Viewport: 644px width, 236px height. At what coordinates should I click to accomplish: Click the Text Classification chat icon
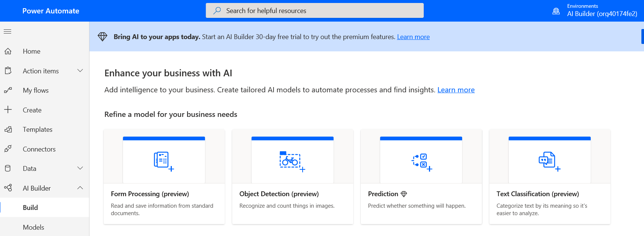(550, 161)
